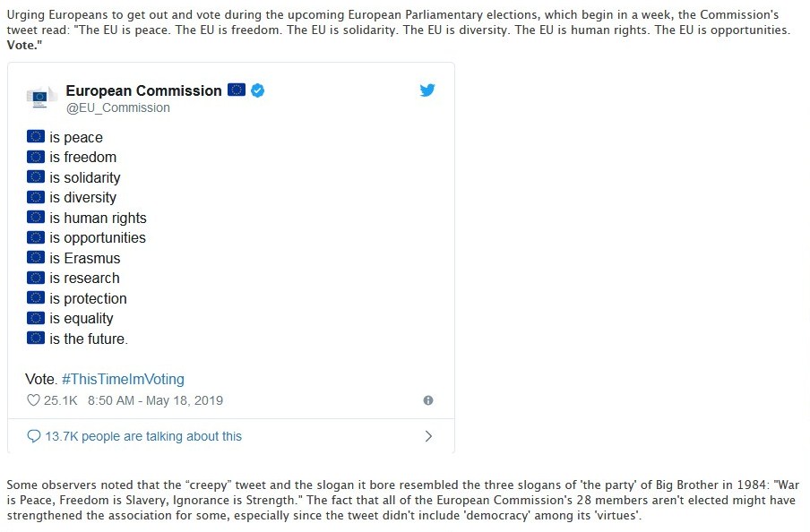Viewport: 810px width, 532px height.
Task: Click the speech bubble reply icon
Action: pos(33,436)
